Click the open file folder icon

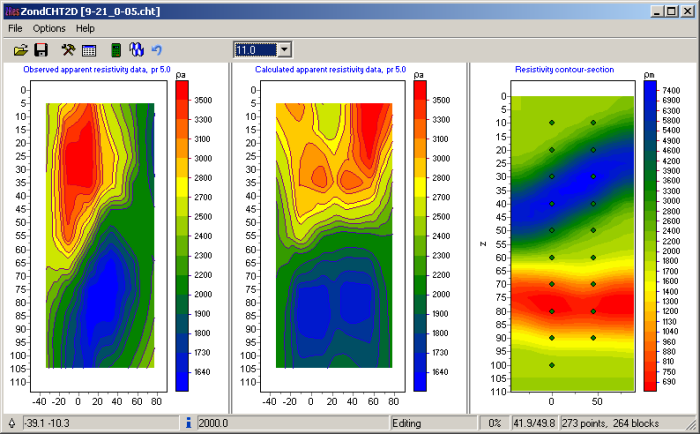pos(20,49)
